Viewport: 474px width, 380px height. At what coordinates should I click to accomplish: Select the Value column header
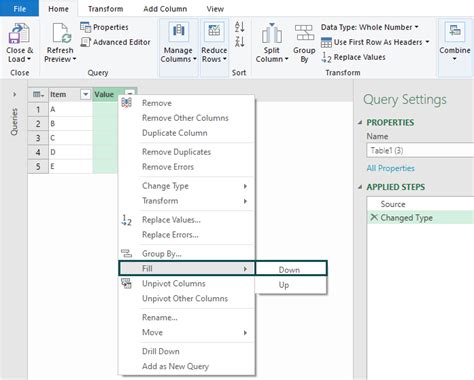click(x=104, y=95)
